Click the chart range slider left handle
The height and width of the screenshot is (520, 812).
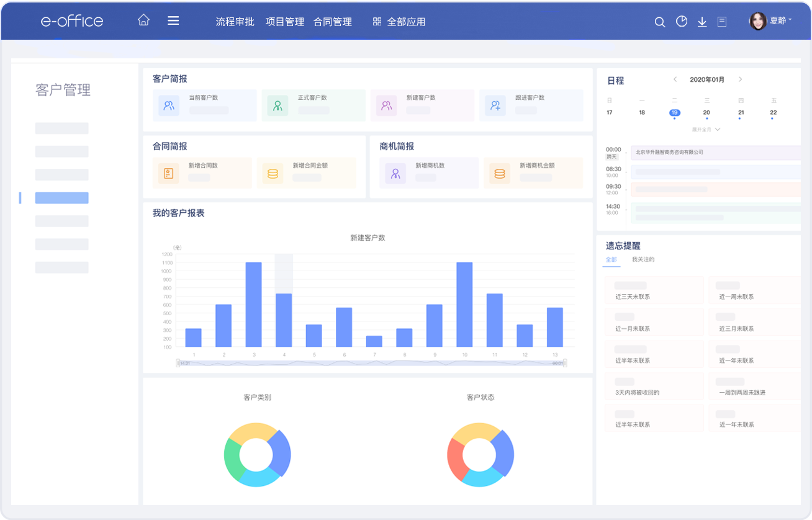click(178, 363)
